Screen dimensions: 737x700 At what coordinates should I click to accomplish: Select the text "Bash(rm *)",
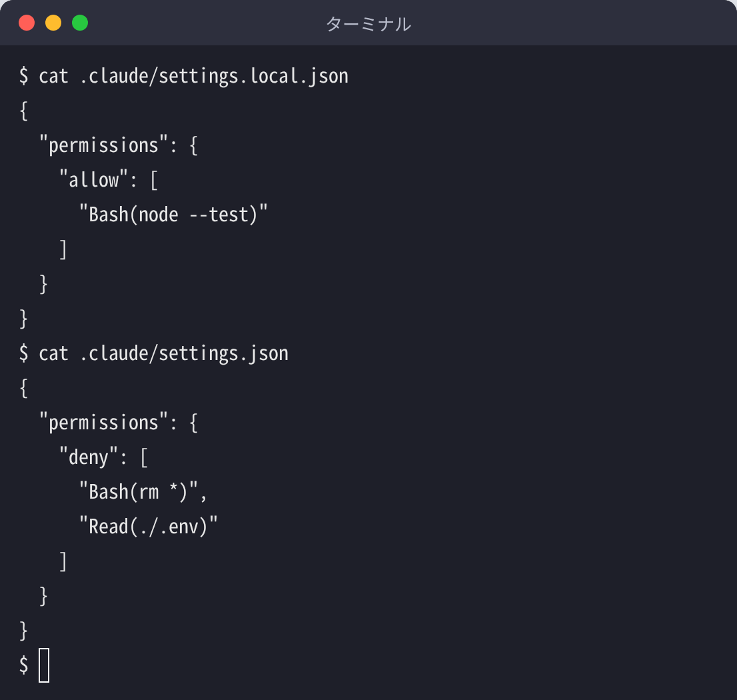pyautogui.click(x=143, y=492)
